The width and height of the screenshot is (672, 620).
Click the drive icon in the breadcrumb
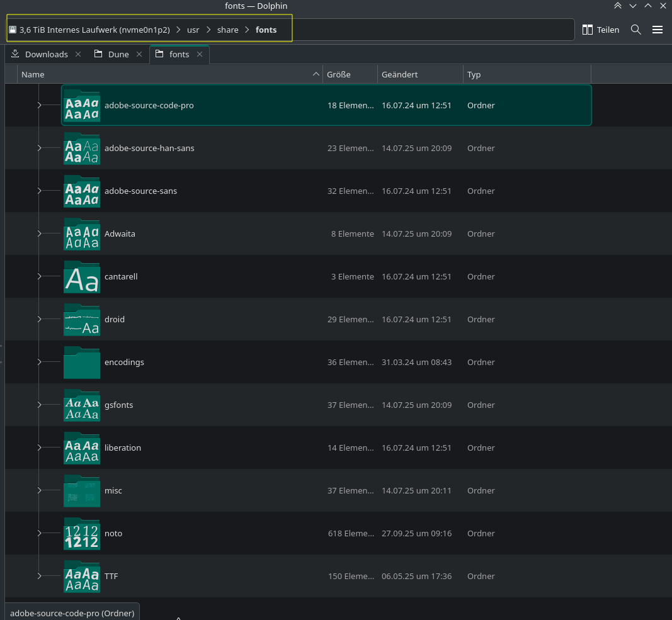(x=13, y=30)
